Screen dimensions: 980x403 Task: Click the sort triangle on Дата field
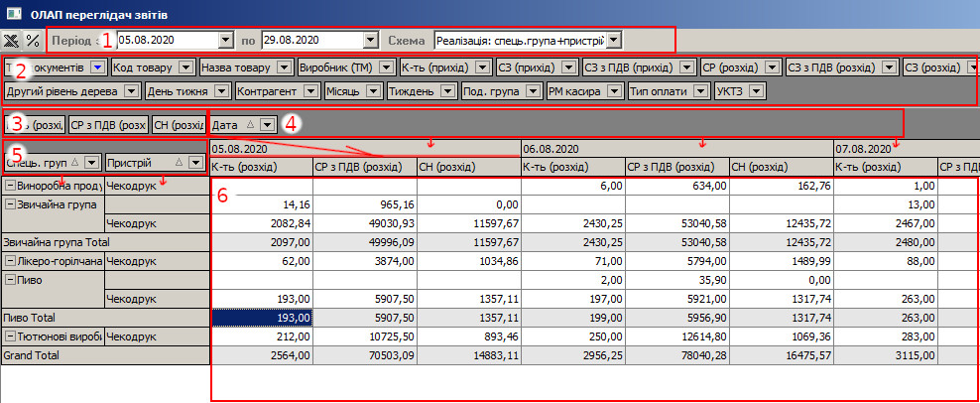(x=251, y=125)
